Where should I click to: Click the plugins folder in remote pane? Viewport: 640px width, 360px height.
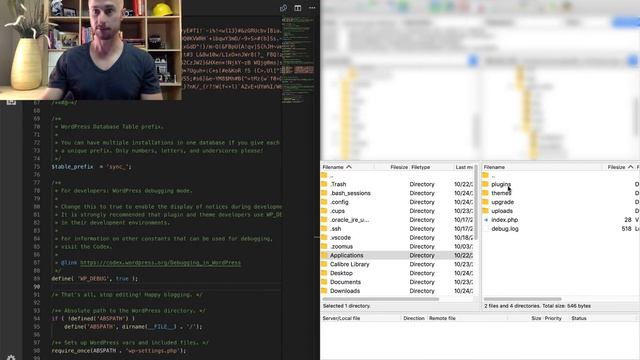pos(501,184)
